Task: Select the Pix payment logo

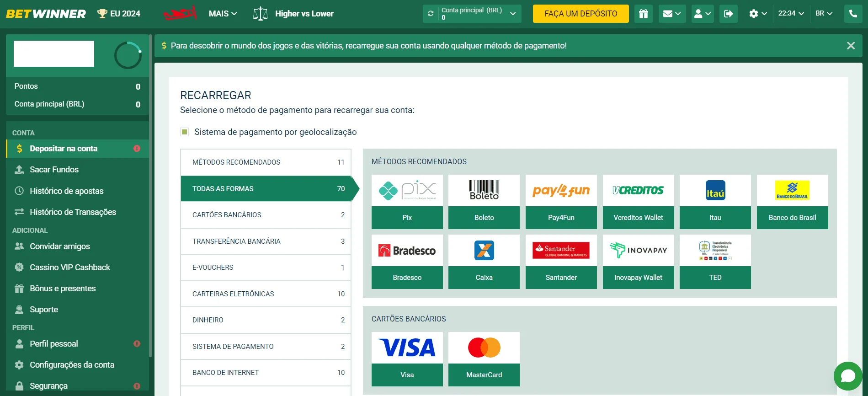Action: [407, 190]
